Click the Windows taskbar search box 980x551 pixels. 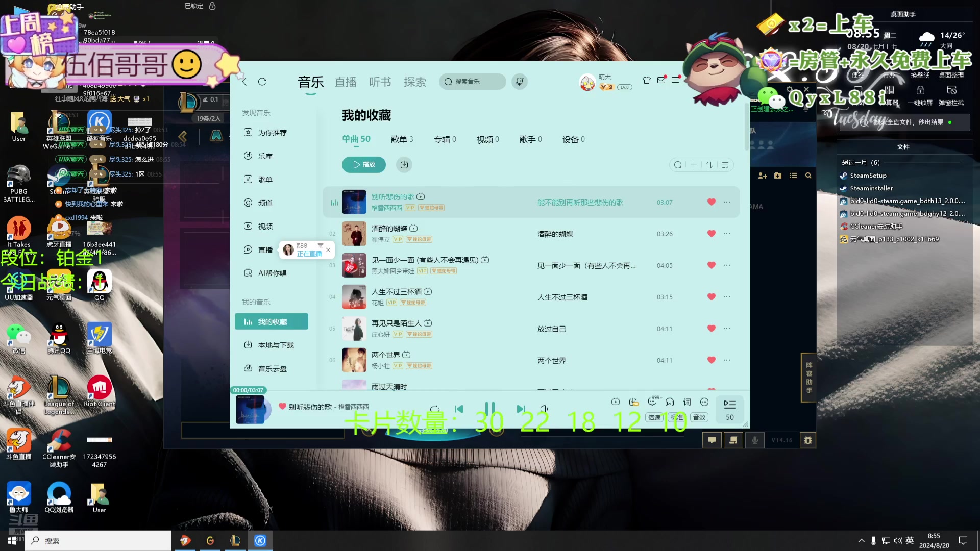tap(98, 541)
